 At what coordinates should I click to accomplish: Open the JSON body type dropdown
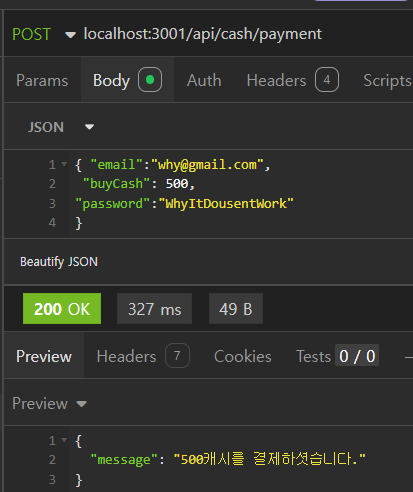point(61,127)
